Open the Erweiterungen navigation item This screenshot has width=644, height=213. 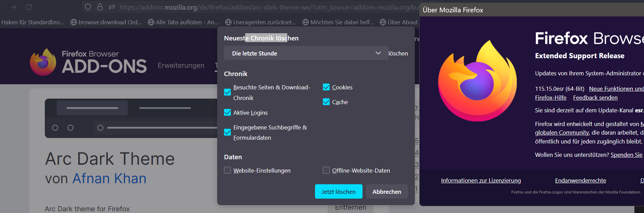tap(181, 65)
